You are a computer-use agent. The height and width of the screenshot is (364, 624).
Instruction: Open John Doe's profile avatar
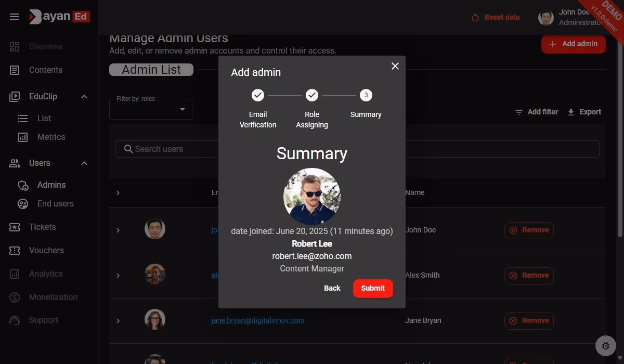[x=546, y=18]
